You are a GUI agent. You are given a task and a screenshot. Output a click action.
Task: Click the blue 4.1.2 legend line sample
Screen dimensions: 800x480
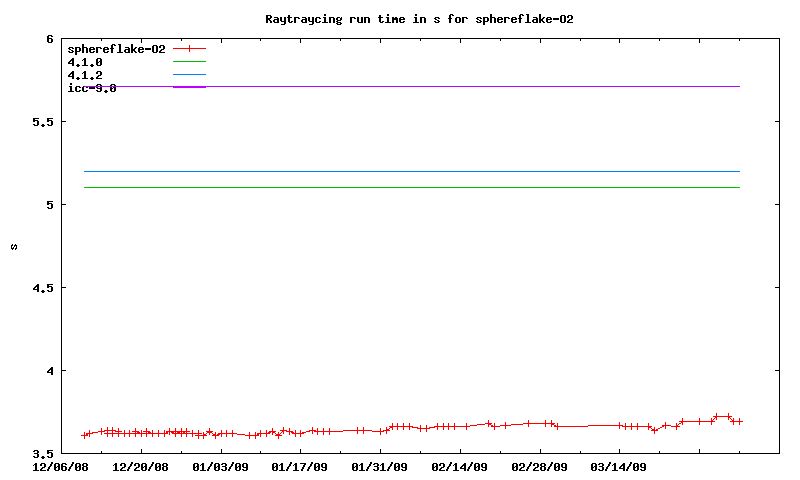[189, 75]
